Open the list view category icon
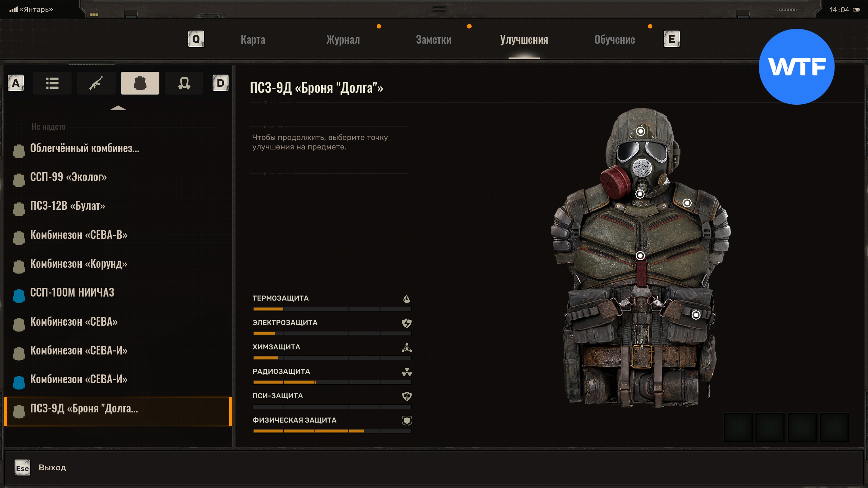 [52, 83]
